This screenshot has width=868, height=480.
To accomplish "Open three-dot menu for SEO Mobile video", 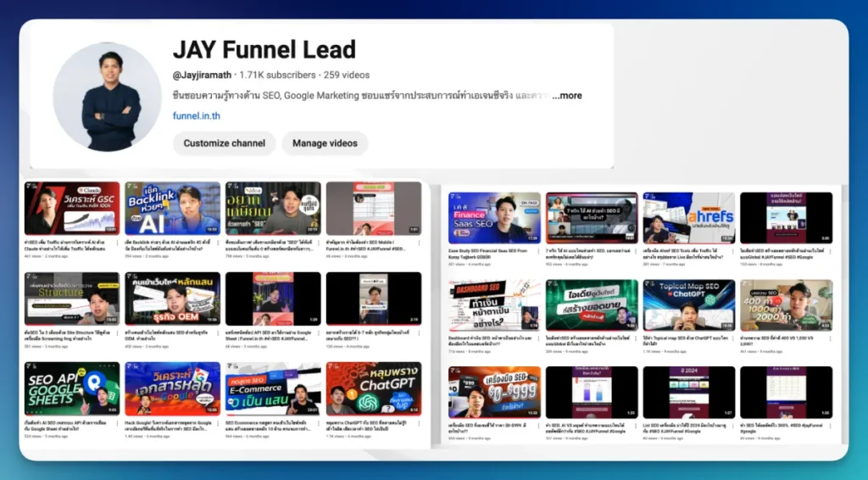I will pyautogui.click(x=419, y=243).
